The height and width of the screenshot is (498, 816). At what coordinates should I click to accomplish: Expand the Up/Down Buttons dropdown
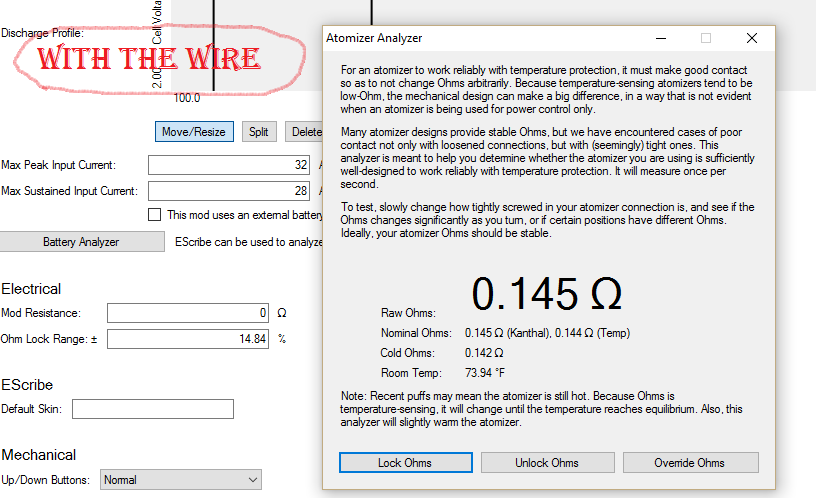[x=181, y=480]
